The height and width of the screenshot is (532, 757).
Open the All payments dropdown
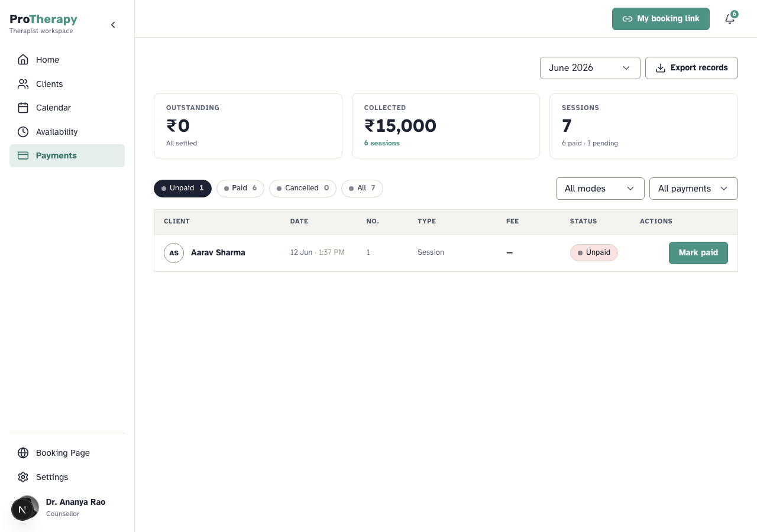coord(694,189)
